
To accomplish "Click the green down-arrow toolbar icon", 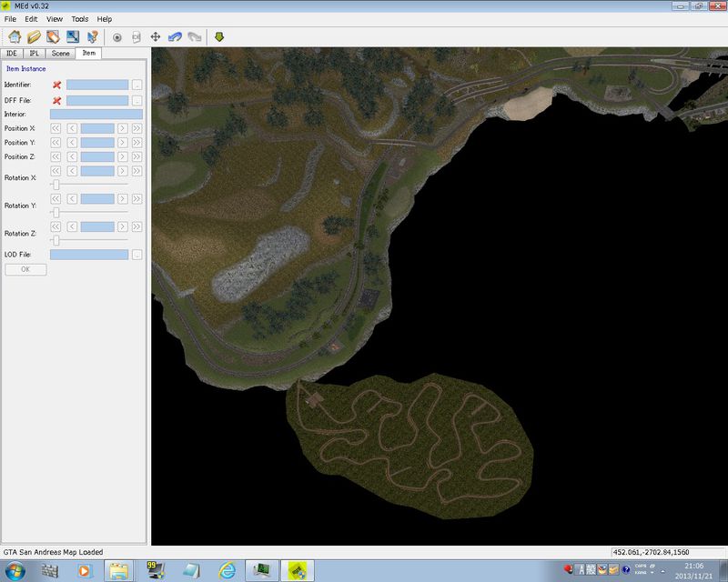I will (x=219, y=37).
